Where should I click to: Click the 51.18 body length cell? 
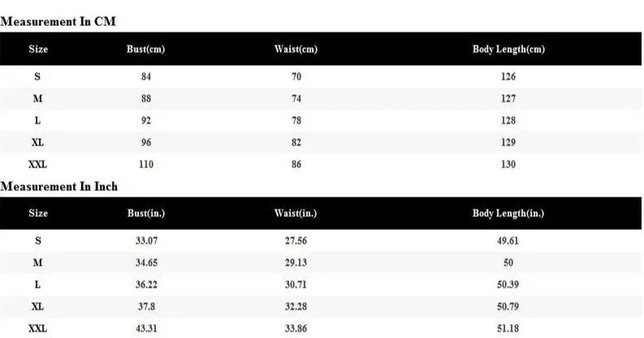click(508, 329)
